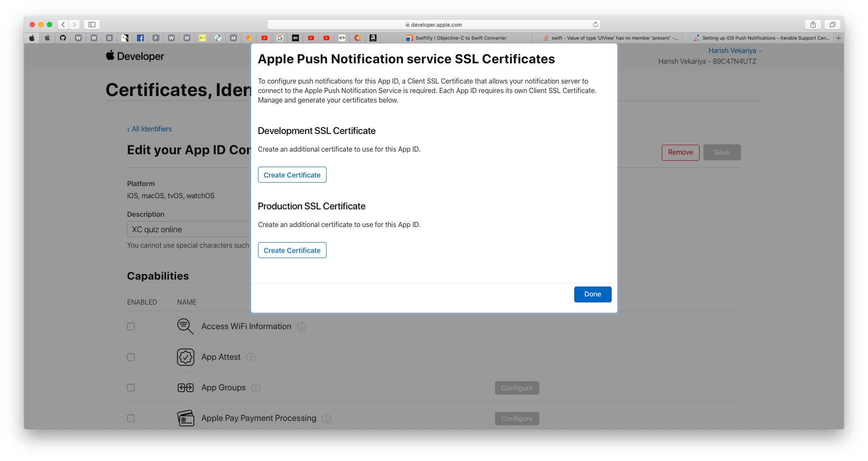The image size is (868, 461).
Task: Open the Google pinned tab
Action: [x=280, y=38]
